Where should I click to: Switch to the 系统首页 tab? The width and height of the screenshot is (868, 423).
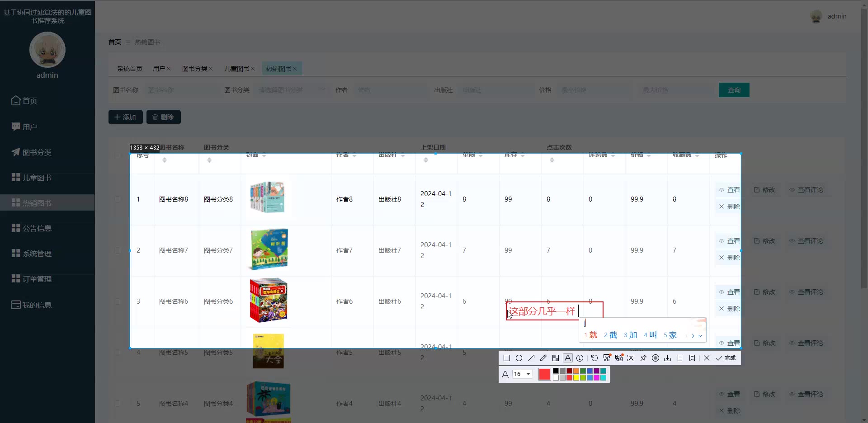pos(129,69)
